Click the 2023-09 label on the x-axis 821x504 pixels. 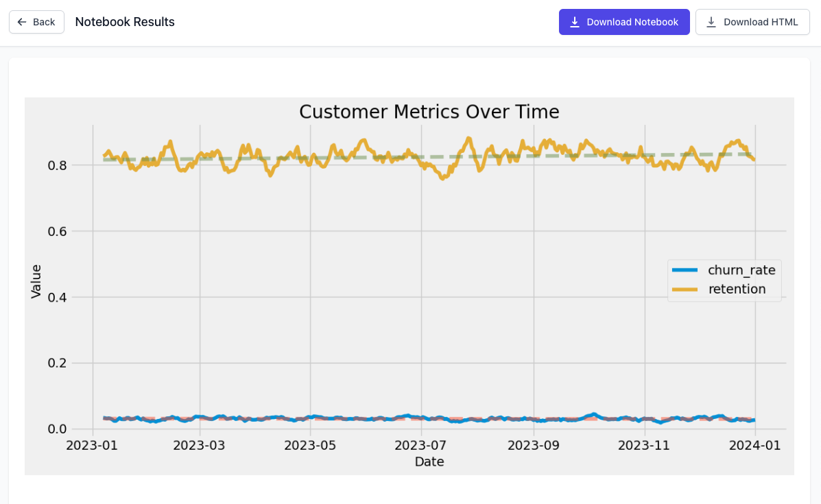click(533, 445)
